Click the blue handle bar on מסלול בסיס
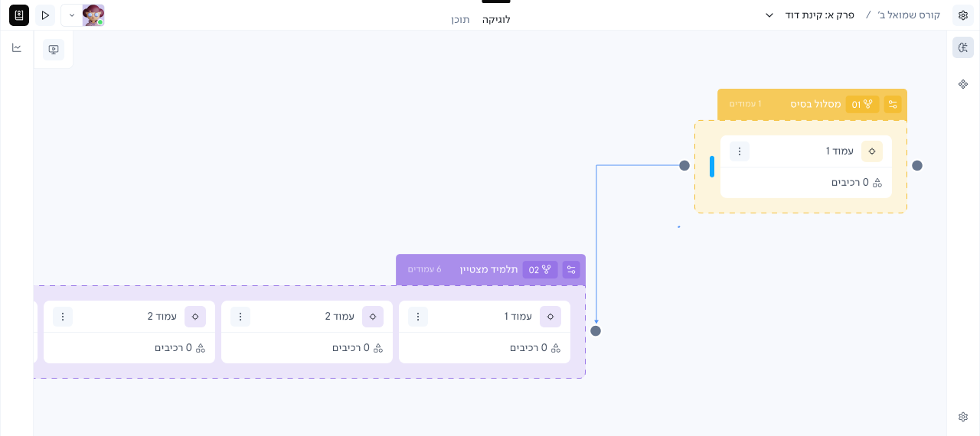Image resolution: width=980 pixels, height=436 pixels. click(x=712, y=167)
